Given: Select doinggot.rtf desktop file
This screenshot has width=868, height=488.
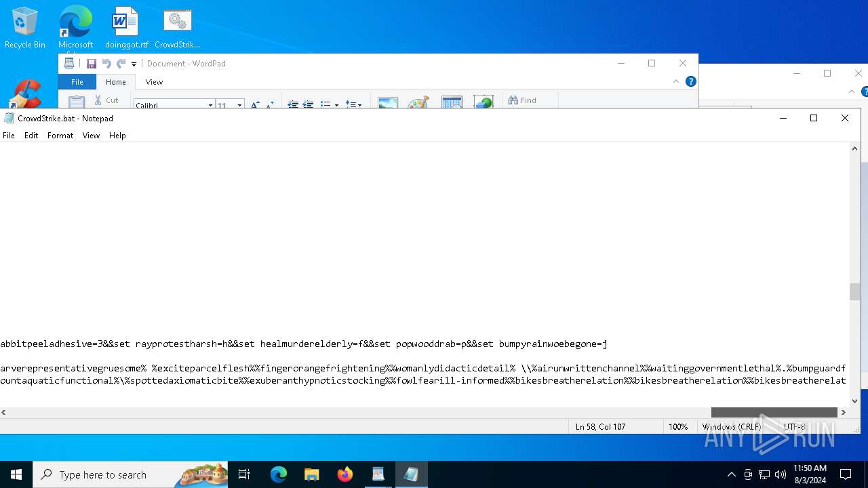Looking at the screenshot, I should 126,28.
